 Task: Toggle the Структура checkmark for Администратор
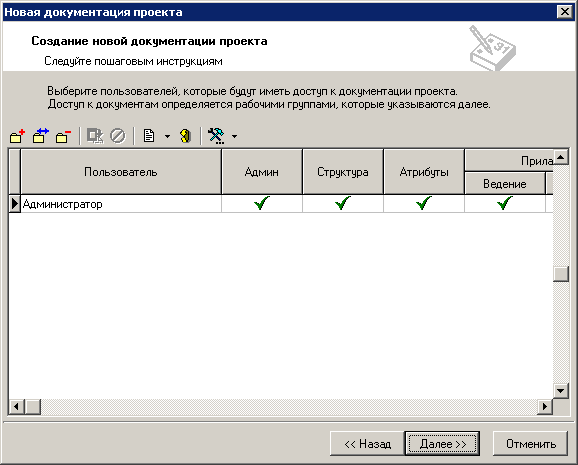pyautogui.click(x=343, y=203)
